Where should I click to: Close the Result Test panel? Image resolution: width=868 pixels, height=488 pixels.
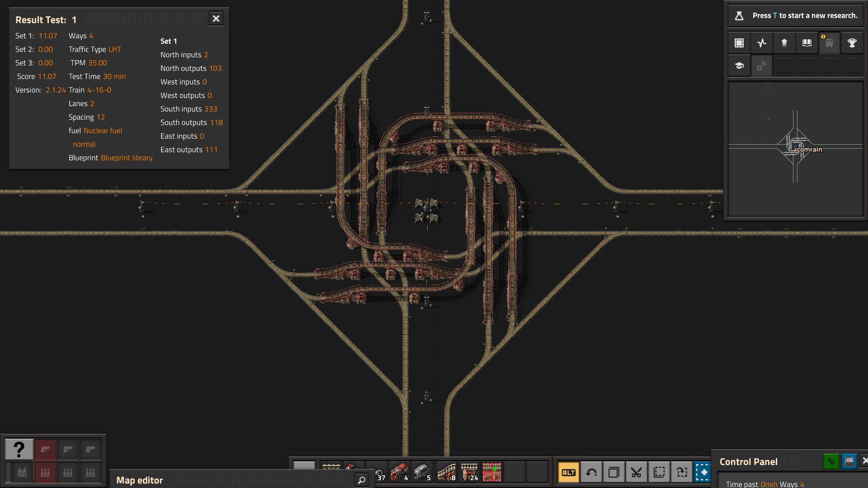click(216, 19)
